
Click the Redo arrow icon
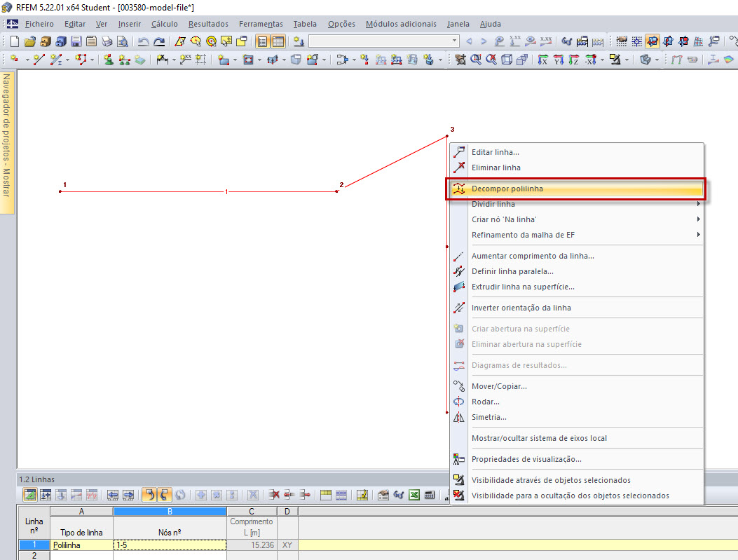click(x=159, y=41)
